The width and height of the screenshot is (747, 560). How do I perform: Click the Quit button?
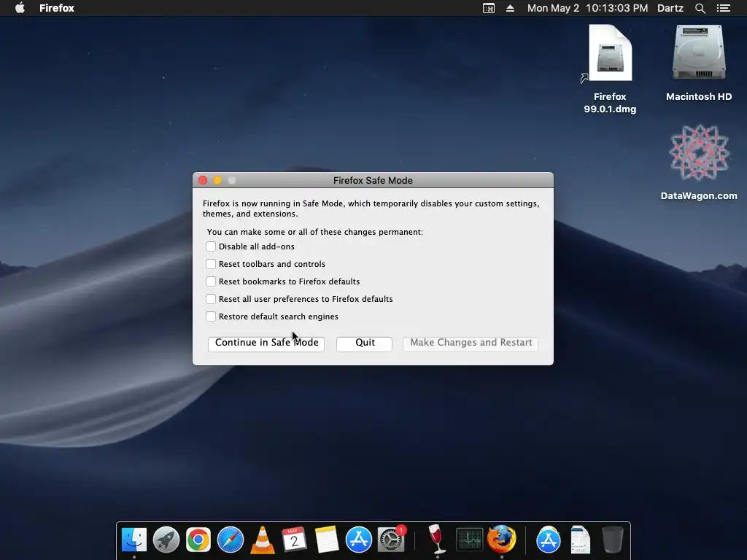365,343
